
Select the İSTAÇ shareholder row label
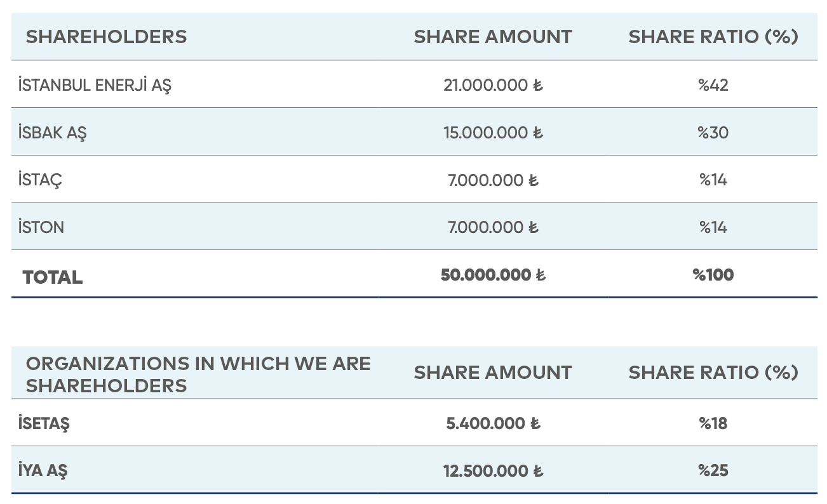tap(41, 180)
